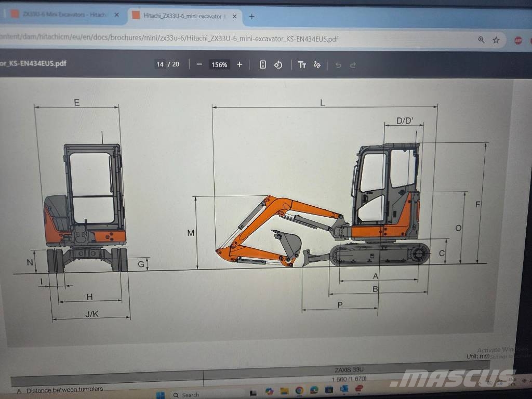Screen dimensions: 532x399
Task: Click dimension label N at left track
Action: [30, 262]
